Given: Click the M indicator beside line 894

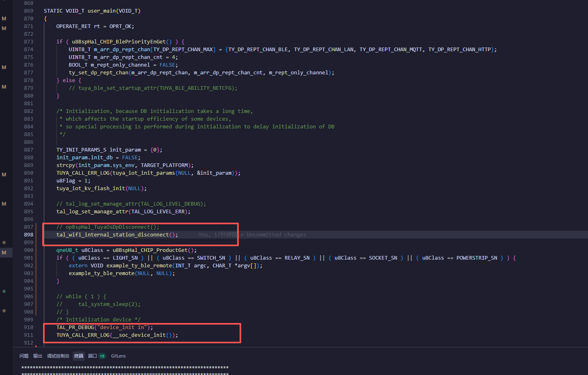Looking at the screenshot, I should pos(4,204).
